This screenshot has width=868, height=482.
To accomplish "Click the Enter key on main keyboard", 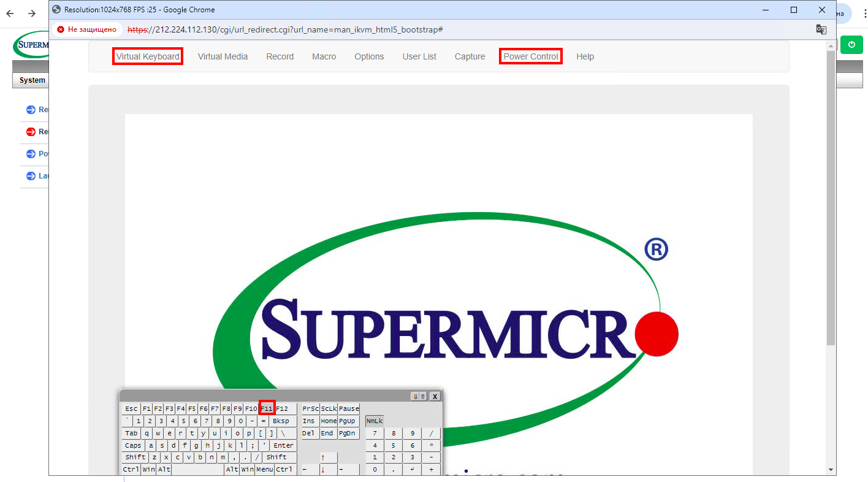I will 283,446.
